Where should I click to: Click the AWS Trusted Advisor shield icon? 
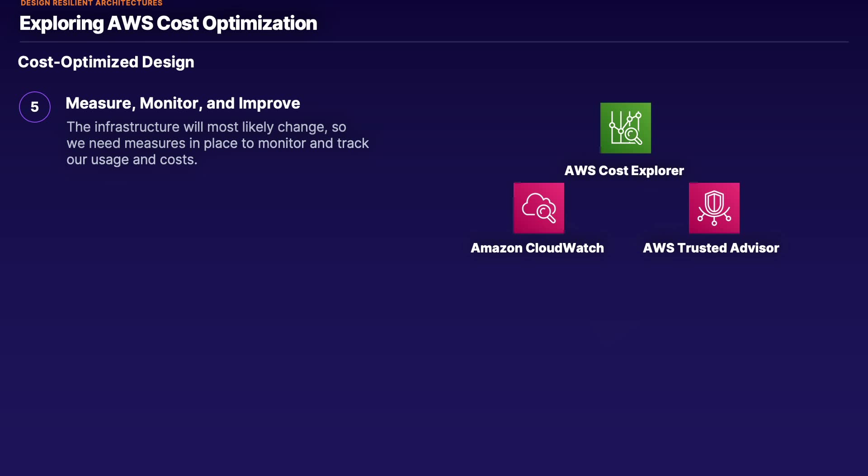point(714,208)
